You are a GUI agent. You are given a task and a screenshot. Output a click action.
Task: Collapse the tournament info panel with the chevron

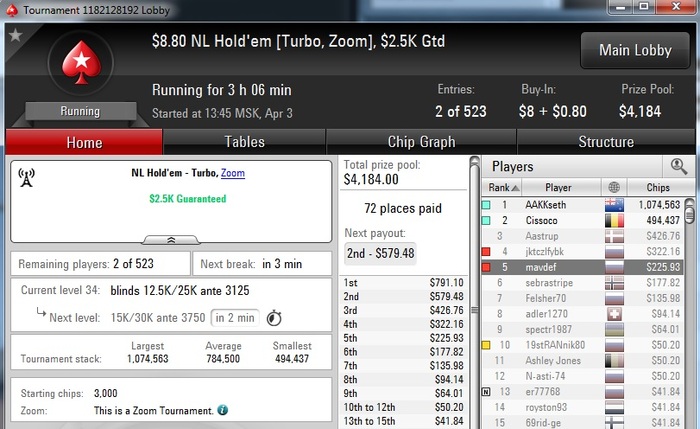tap(171, 240)
